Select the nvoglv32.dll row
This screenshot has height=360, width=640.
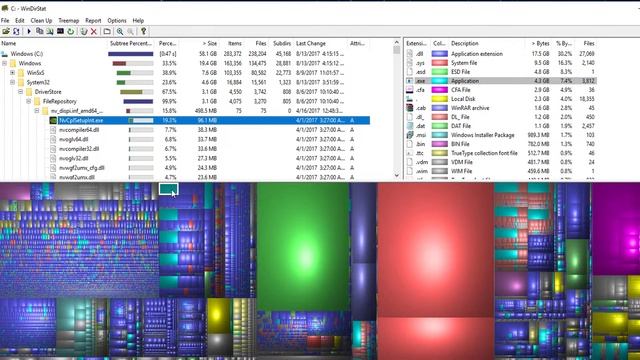185,158
